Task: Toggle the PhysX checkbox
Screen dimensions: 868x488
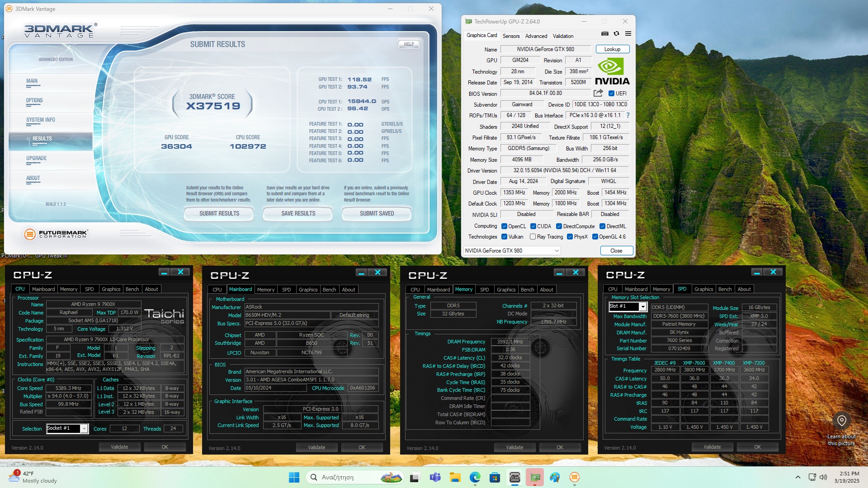Action: tap(570, 237)
